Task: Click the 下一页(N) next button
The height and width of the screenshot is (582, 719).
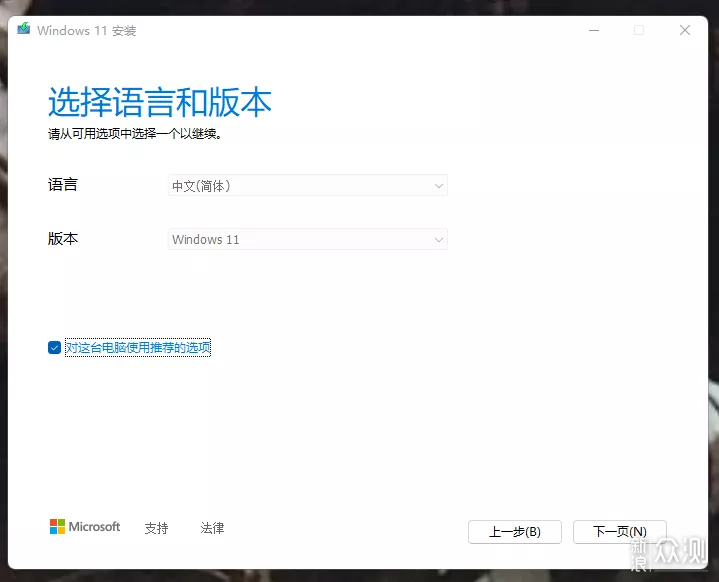Action: point(619,532)
